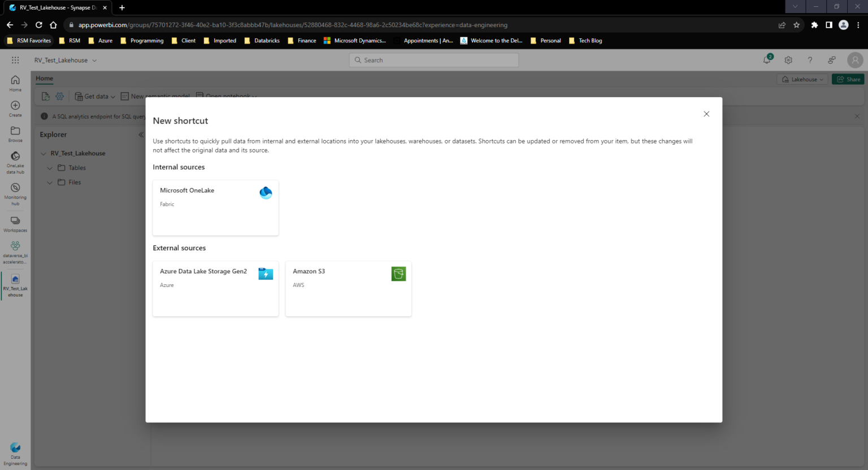
Task: Open the Welcome to the Del... bookmark
Action: 492,41
